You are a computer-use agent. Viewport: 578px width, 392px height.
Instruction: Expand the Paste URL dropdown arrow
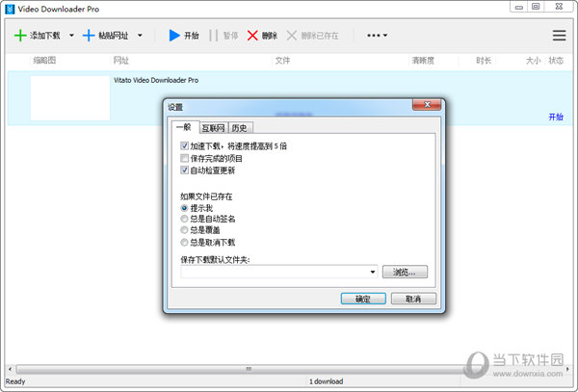tap(140, 36)
